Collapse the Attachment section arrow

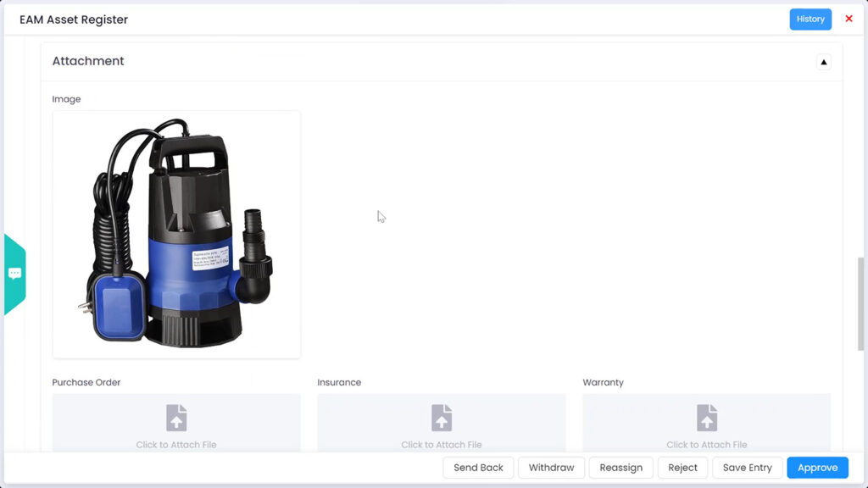(x=823, y=62)
